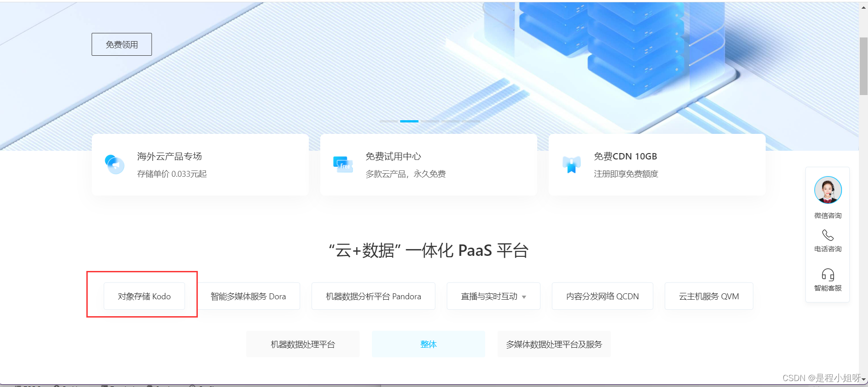Click the first gray carousel indicator
Image resolution: width=868 pixels, height=387 pixels.
click(x=389, y=121)
